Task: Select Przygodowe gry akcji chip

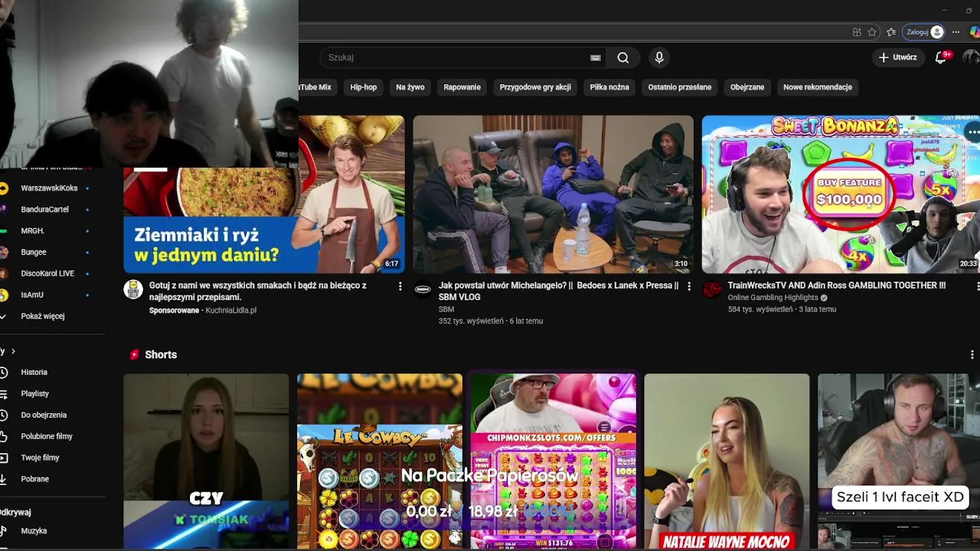Action: [535, 87]
